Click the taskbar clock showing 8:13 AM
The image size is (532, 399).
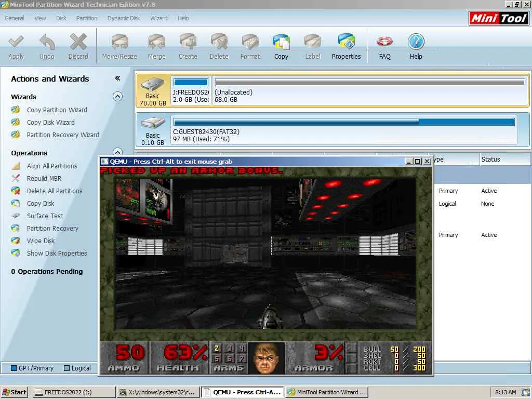(x=506, y=392)
